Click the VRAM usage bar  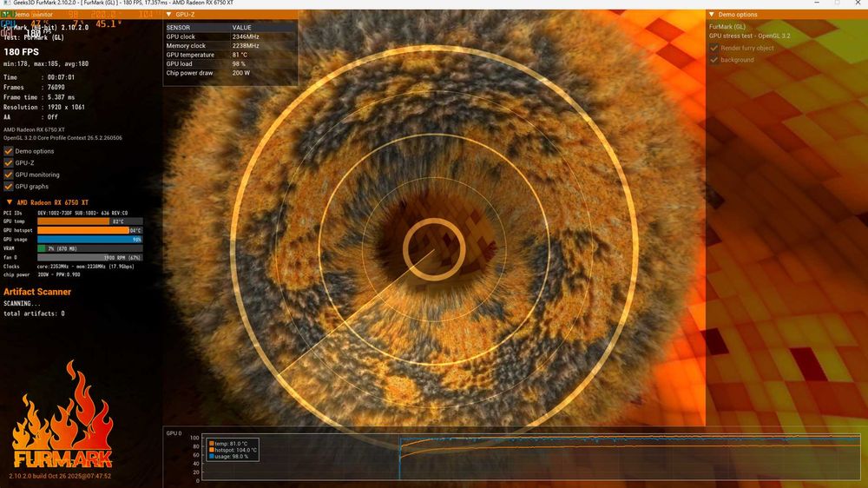click(90, 248)
